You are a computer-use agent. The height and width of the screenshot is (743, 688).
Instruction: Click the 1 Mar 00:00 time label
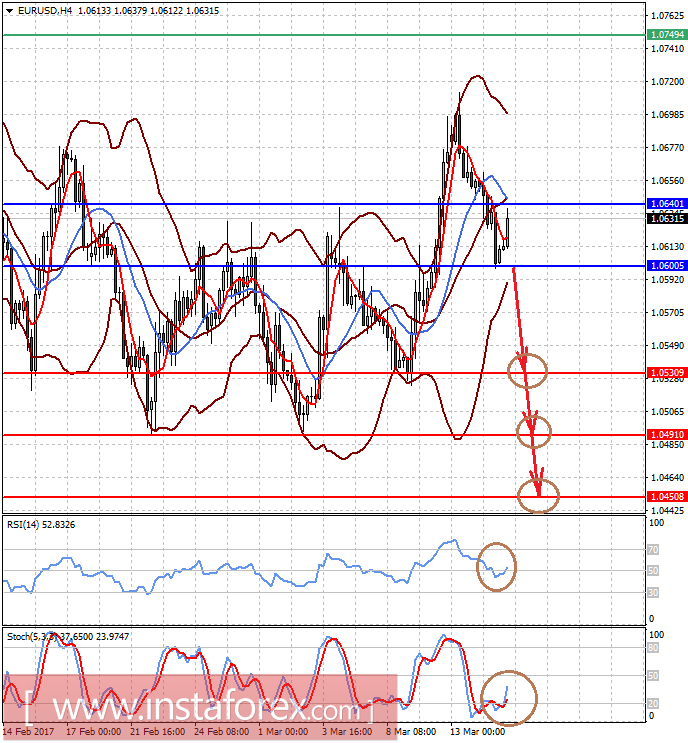coord(283,731)
